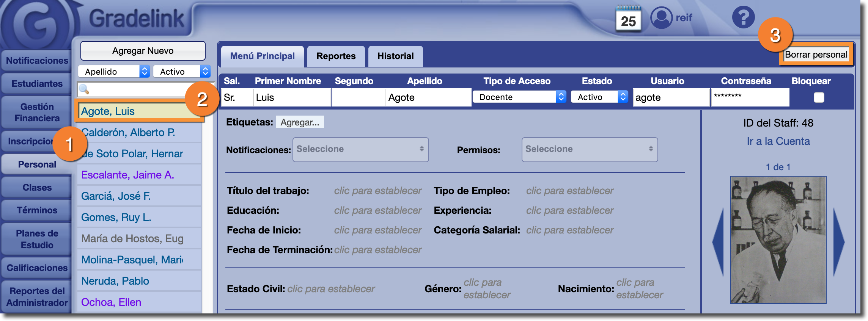Toggle the Bloquear checkbox
The width and height of the screenshot is (868, 321).
pyautogui.click(x=819, y=97)
